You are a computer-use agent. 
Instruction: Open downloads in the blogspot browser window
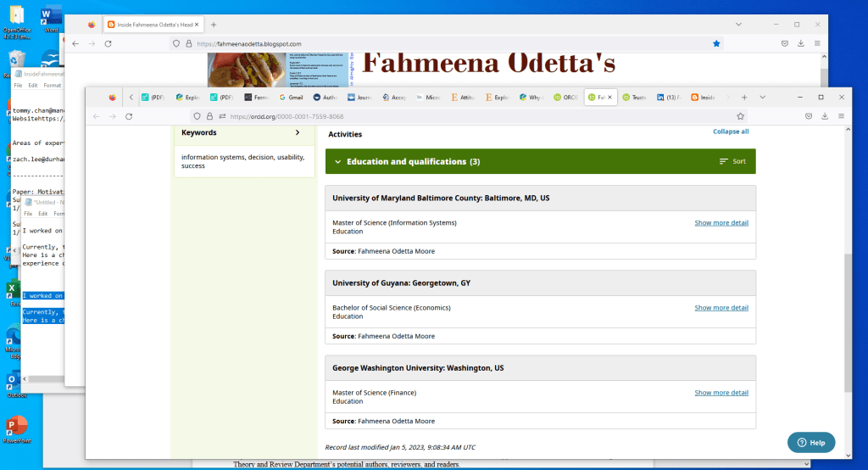pyautogui.click(x=800, y=44)
